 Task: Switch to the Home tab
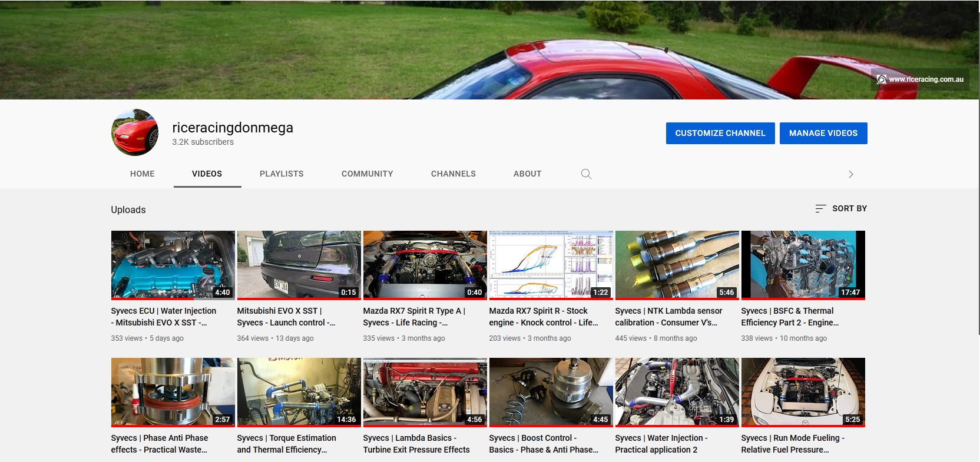coord(143,174)
